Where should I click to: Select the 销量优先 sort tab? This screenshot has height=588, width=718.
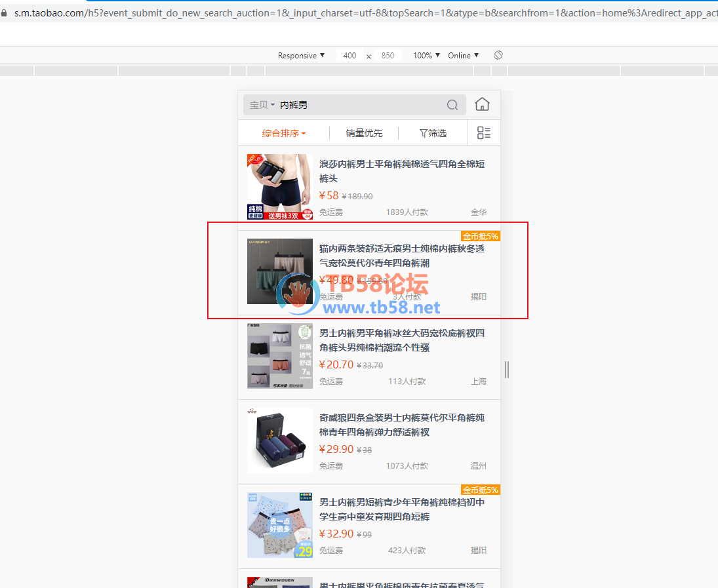[364, 133]
